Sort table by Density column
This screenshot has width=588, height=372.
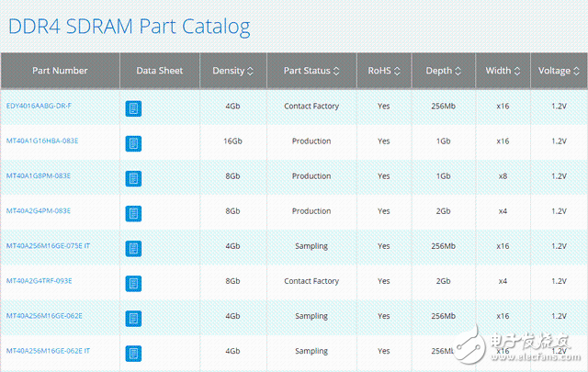pos(233,71)
